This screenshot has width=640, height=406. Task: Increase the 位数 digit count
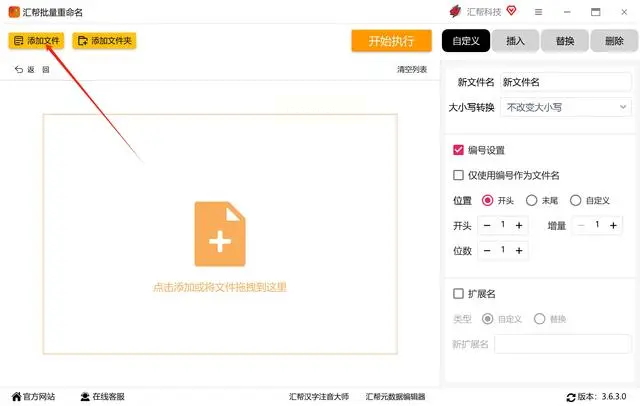(519, 251)
